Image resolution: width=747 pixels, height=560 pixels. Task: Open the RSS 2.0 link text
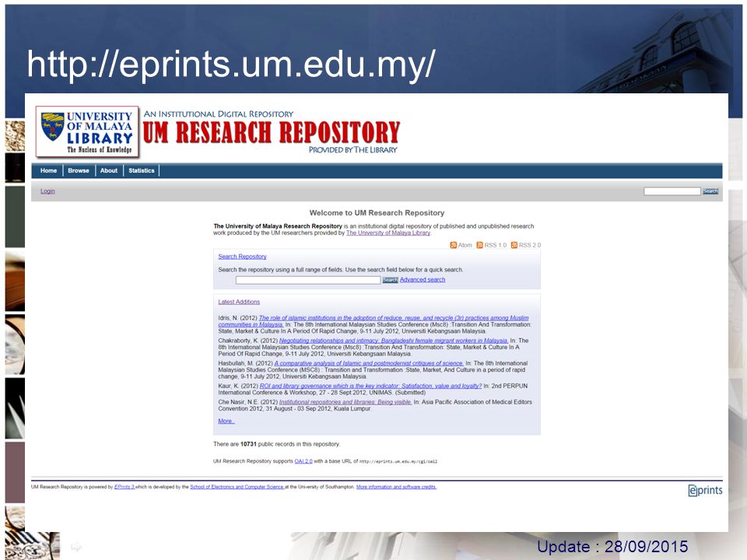(x=530, y=245)
